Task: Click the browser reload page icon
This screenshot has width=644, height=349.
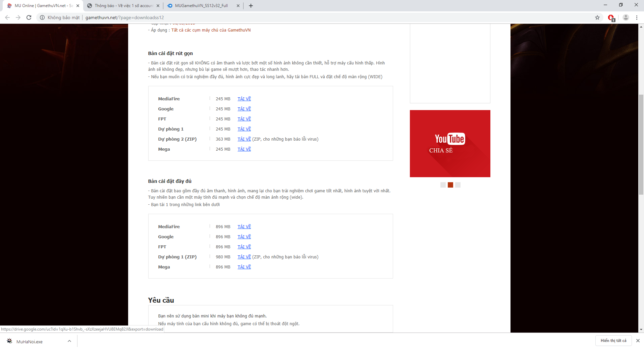Action: [x=29, y=17]
